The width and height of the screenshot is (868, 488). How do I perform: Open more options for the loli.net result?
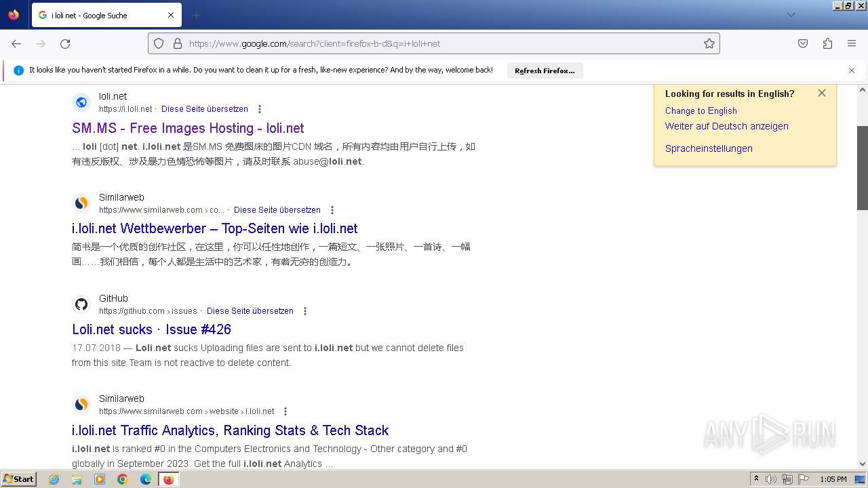tap(259, 109)
